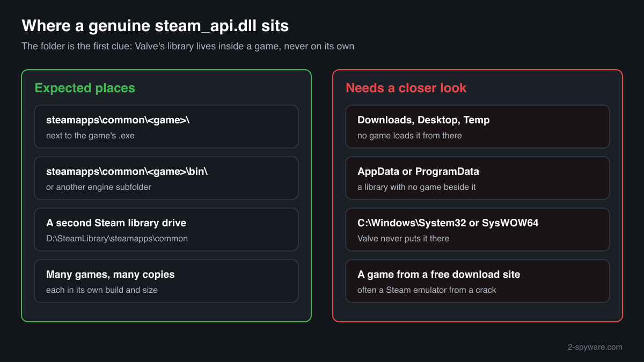Click 'AppData or ProgramData' title
Image resolution: width=644 pixels, height=362 pixels.
(x=418, y=172)
